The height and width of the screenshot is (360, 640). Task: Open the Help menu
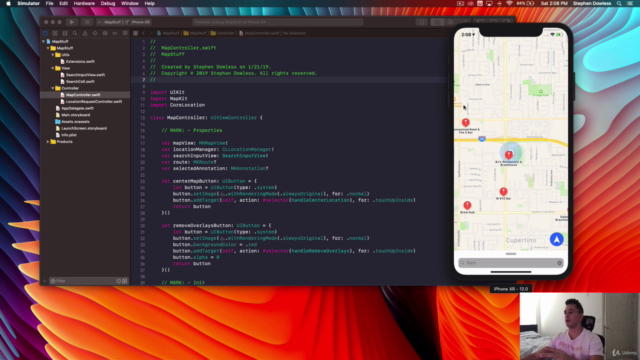[x=149, y=3]
